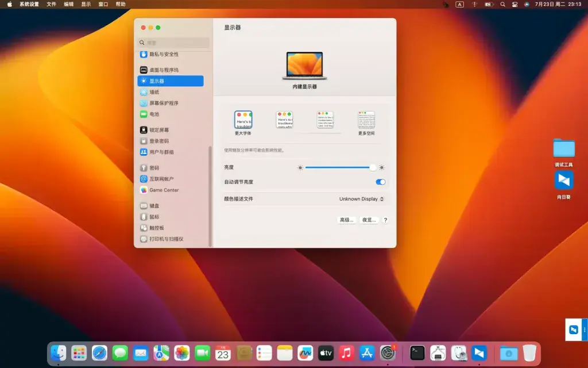Image resolution: width=588 pixels, height=368 pixels.
Task: Open the Apple menu
Action: pyautogui.click(x=9, y=4)
